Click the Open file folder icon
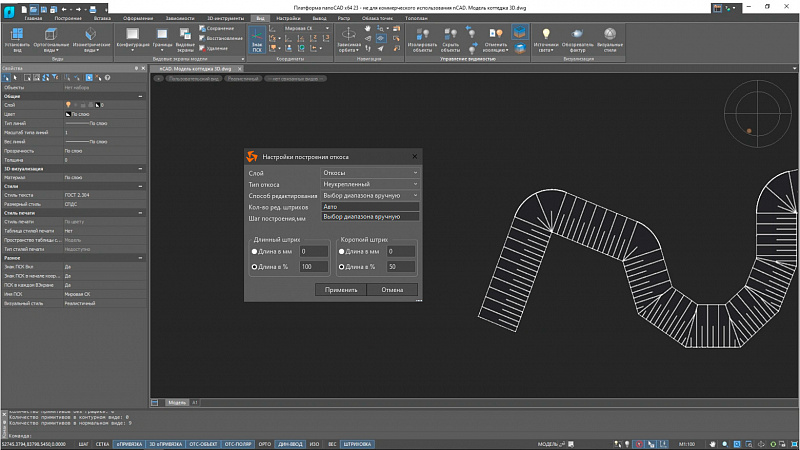Image resolution: width=800 pixels, height=450 pixels. [34, 9]
